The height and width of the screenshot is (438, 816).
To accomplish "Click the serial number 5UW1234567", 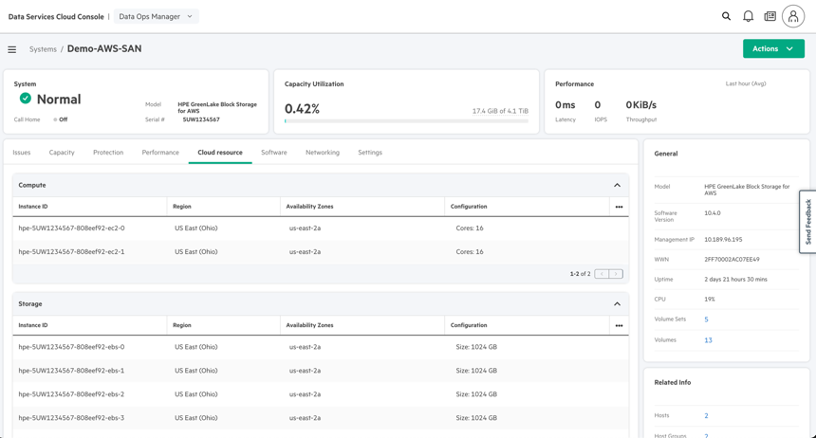I will coord(201,120).
